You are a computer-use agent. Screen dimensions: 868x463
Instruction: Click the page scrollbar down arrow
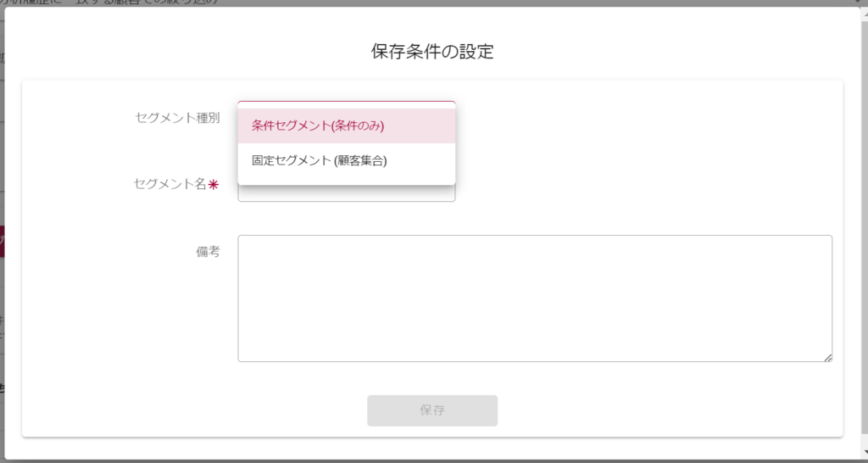862,456
